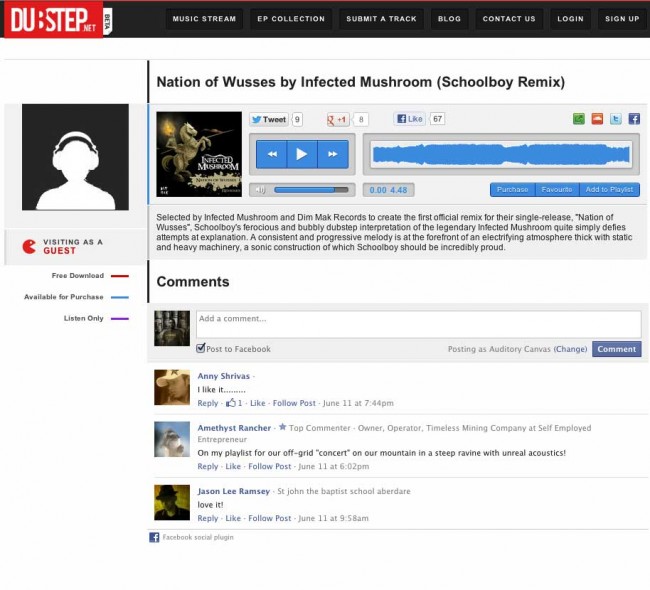This screenshot has height=590, width=650.
Task: Click Jason Lee Ramsey avatar thumbnail
Action: (172, 503)
